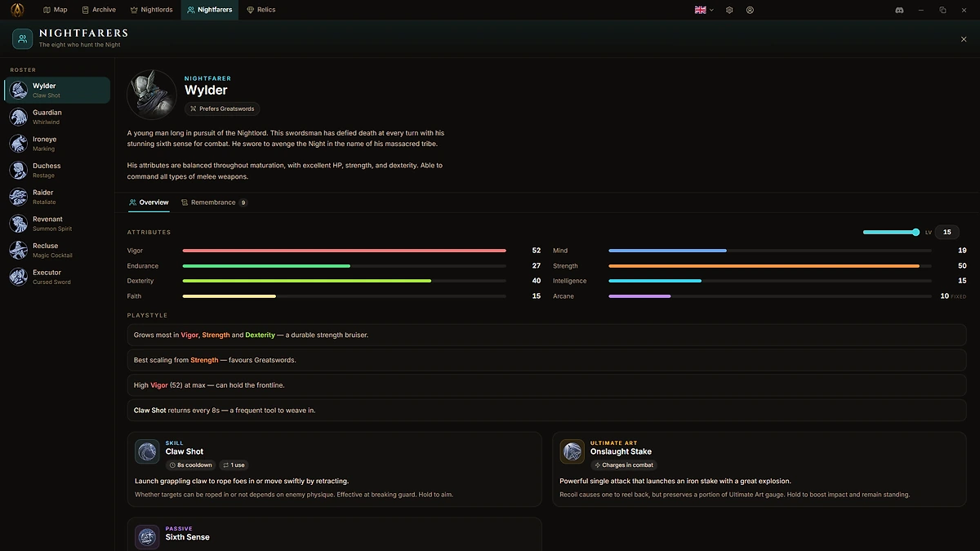Click Revenant's roster portrait icon
This screenshot has height=551, width=980.
[x=18, y=224]
